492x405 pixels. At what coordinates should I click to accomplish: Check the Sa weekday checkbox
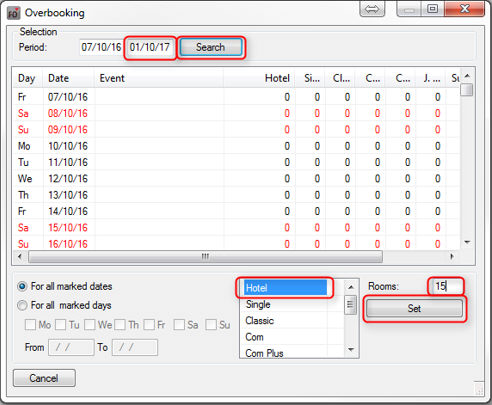pyautogui.click(x=179, y=324)
